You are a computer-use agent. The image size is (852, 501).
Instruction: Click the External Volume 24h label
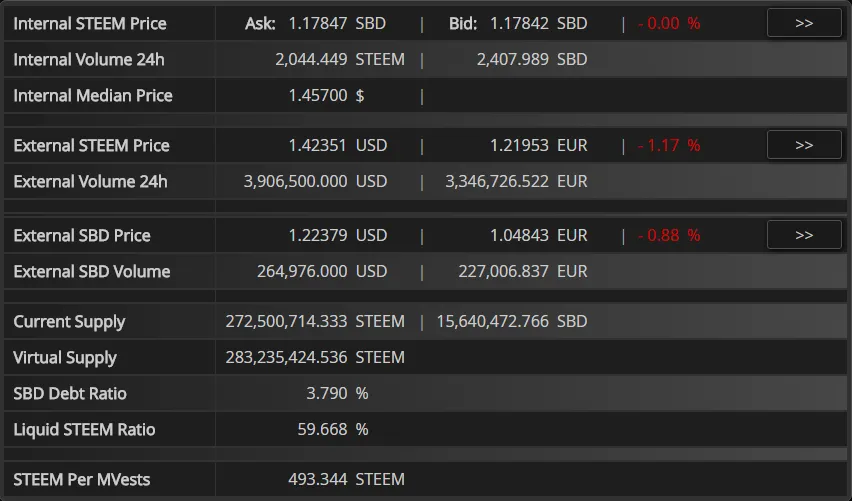coord(90,181)
